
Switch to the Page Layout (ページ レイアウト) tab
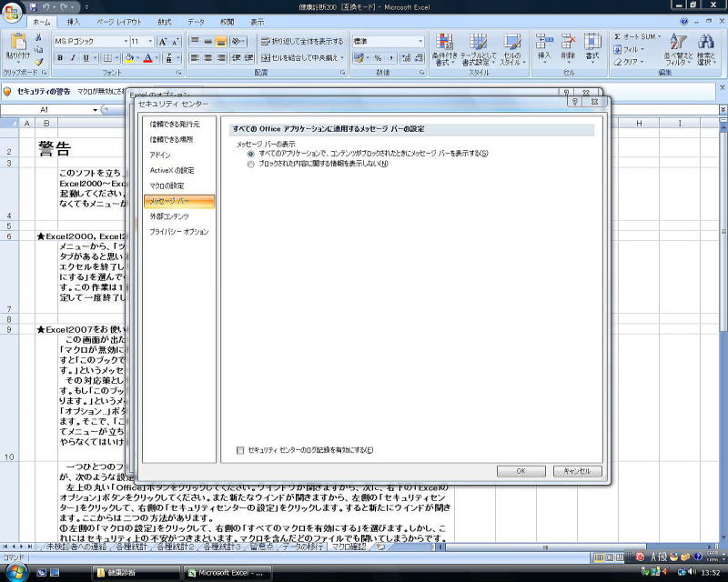tap(119, 22)
